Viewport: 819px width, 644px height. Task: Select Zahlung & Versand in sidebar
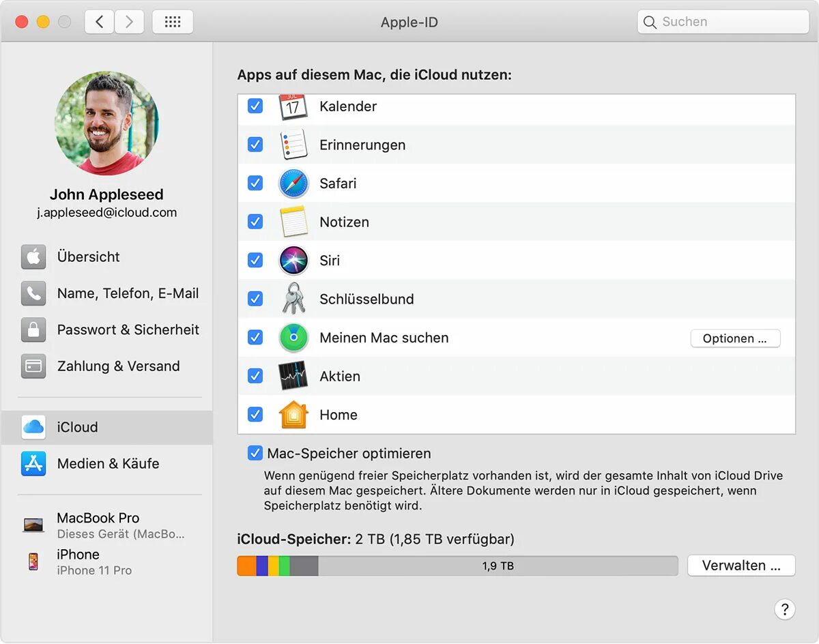point(107,366)
